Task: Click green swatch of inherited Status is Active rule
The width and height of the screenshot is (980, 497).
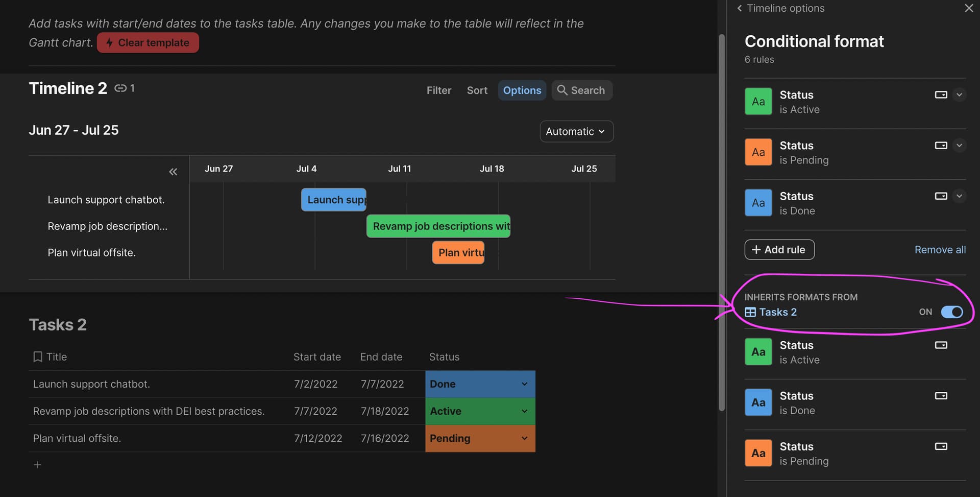Action: pyautogui.click(x=758, y=352)
